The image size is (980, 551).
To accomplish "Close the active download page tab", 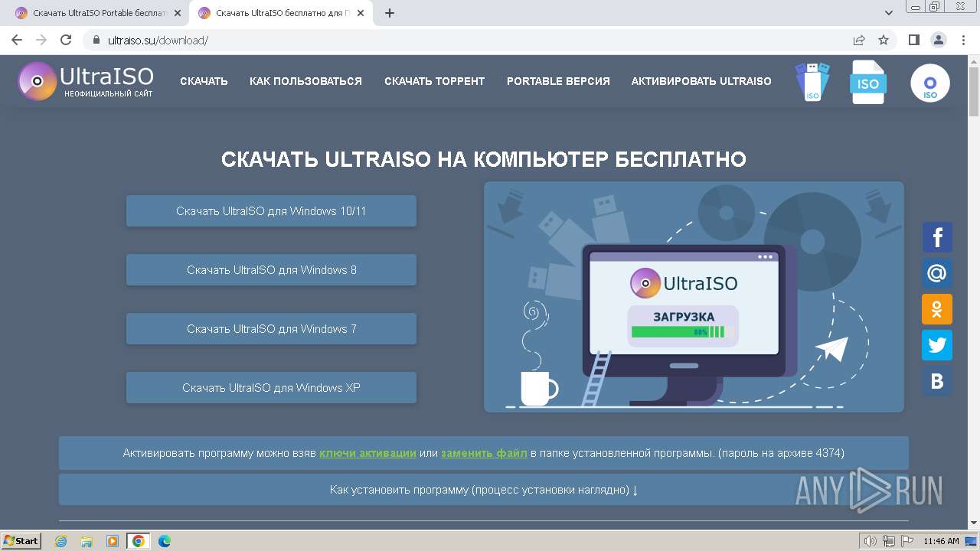I will (361, 13).
